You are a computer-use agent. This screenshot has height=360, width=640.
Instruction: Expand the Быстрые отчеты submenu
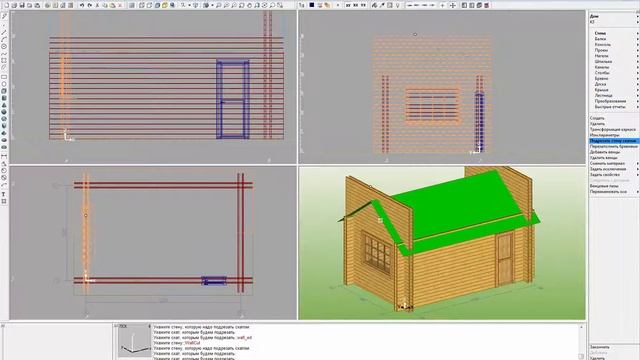tap(616, 107)
